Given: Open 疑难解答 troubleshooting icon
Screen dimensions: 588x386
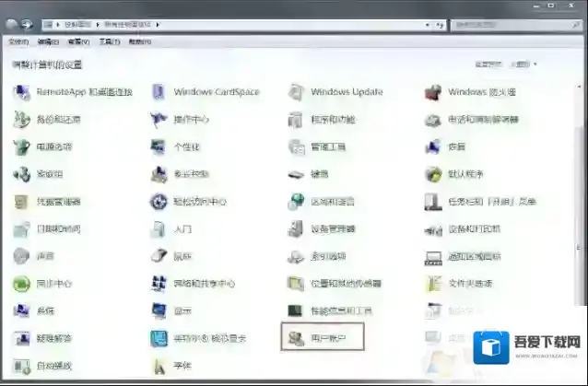Looking at the screenshot, I should [x=22, y=339].
